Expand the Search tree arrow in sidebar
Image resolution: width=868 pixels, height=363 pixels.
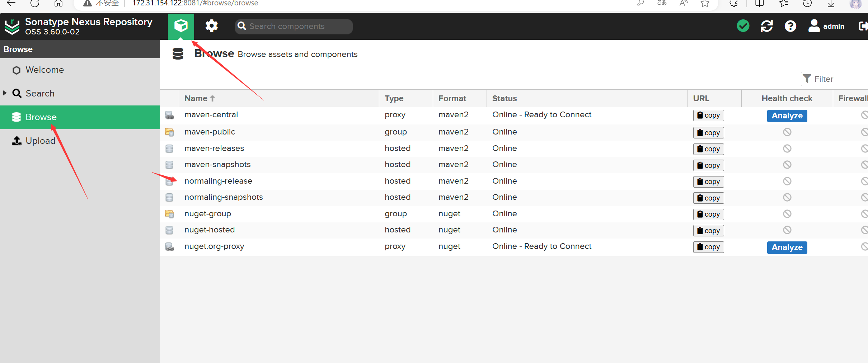[5, 93]
